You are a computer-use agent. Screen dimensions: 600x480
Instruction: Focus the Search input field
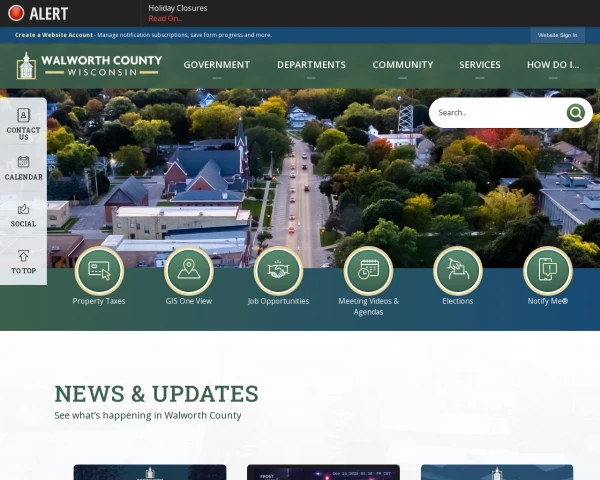[497, 113]
